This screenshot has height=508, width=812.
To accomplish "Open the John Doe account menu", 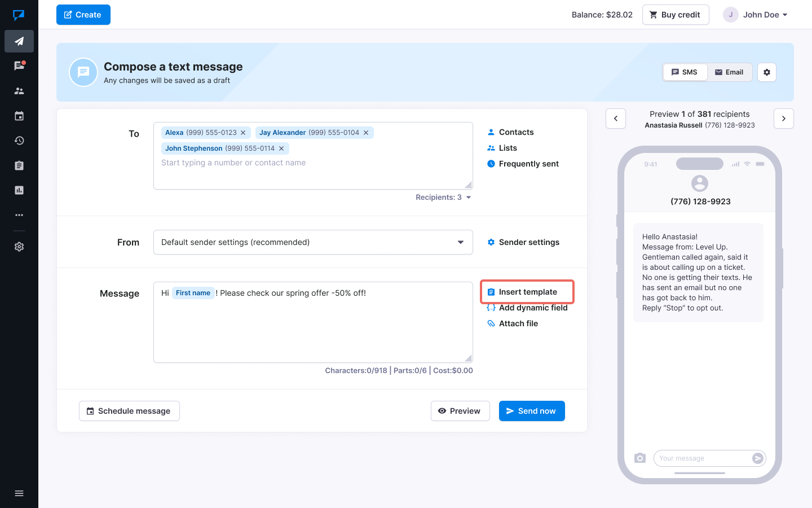I will 756,15.
